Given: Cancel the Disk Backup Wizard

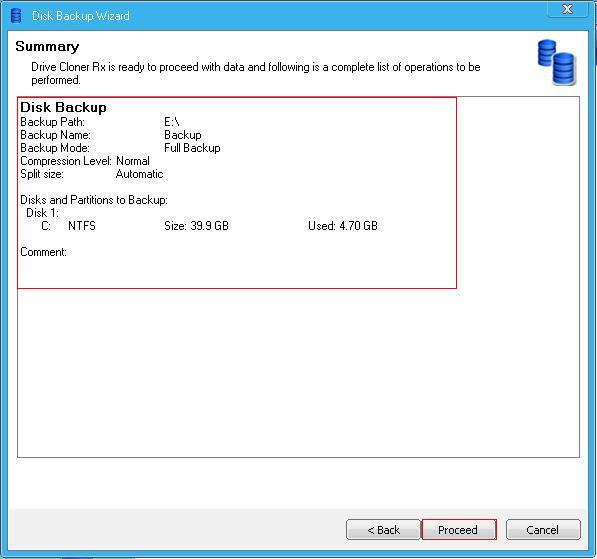Looking at the screenshot, I should [x=543, y=529].
